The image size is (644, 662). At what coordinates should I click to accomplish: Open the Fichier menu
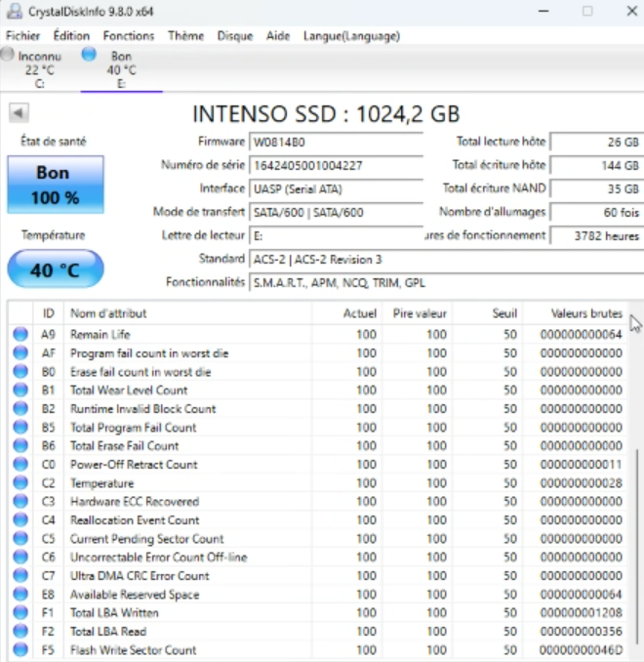pos(23,36)
